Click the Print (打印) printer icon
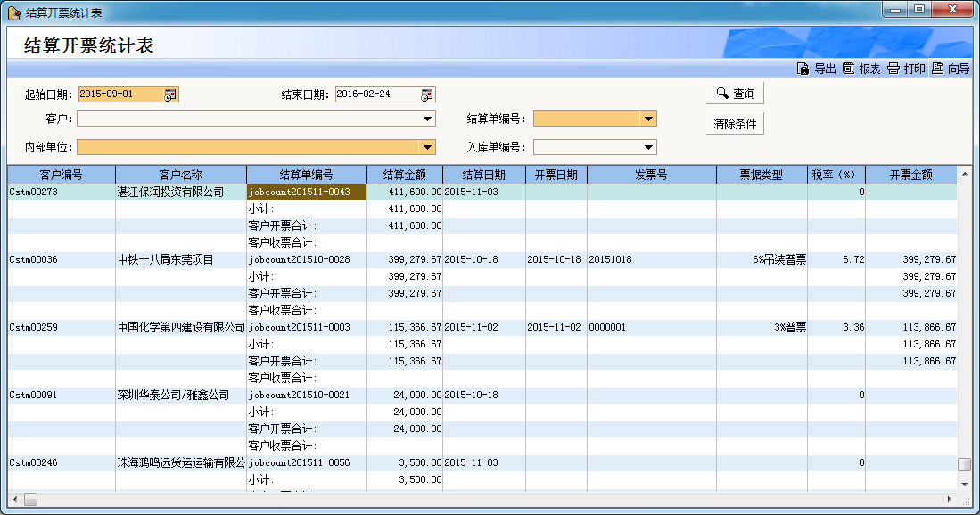Image resolution: width=980 pixels, height=515 pixels. click(893, 69)
